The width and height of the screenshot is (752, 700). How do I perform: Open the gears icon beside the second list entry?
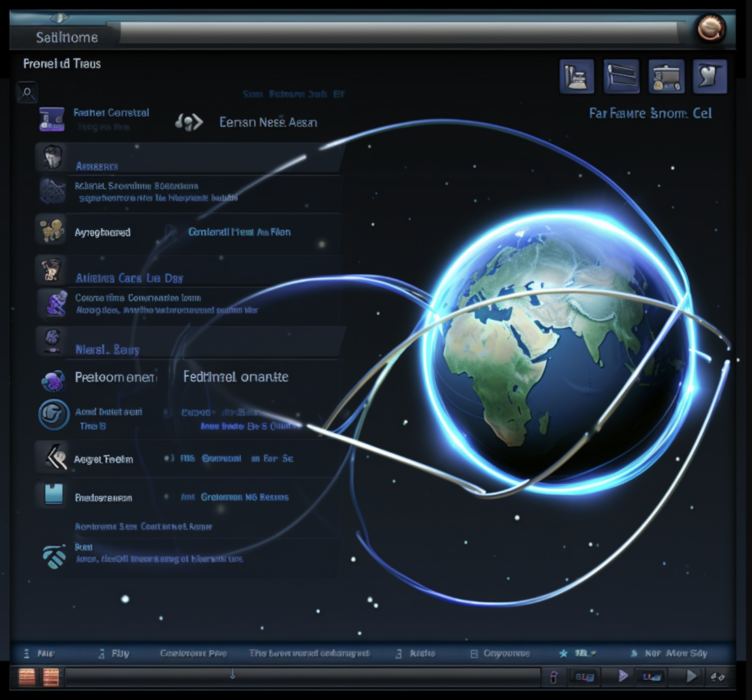coord(51,190)
